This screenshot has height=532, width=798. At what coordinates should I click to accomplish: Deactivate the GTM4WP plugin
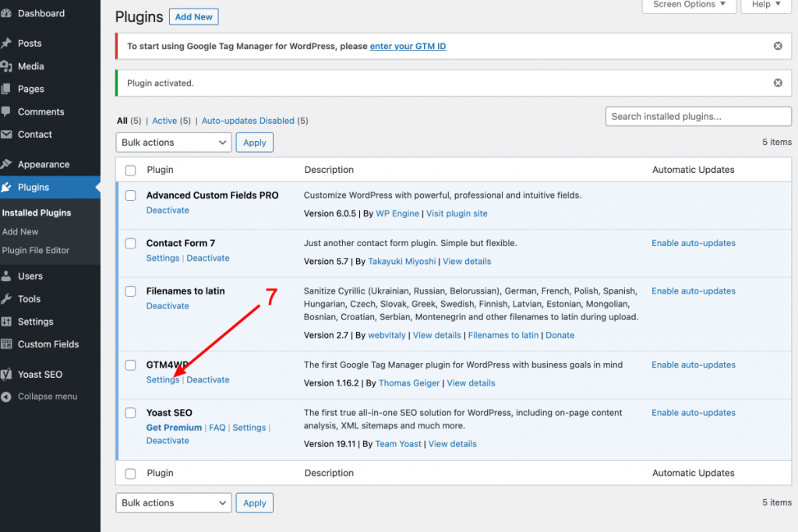[x=208, y=380]
